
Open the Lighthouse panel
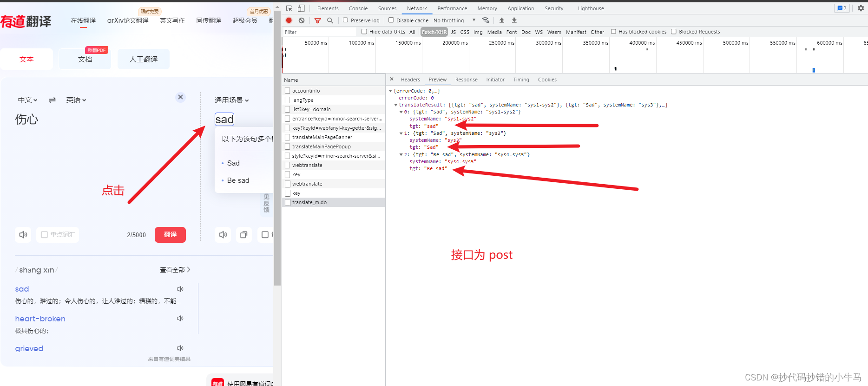point(591,8)
